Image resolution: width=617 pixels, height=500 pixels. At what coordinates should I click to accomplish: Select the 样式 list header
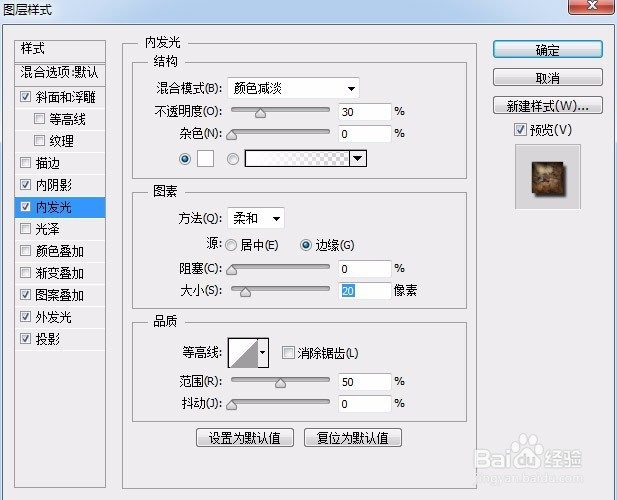pos(60,50)
